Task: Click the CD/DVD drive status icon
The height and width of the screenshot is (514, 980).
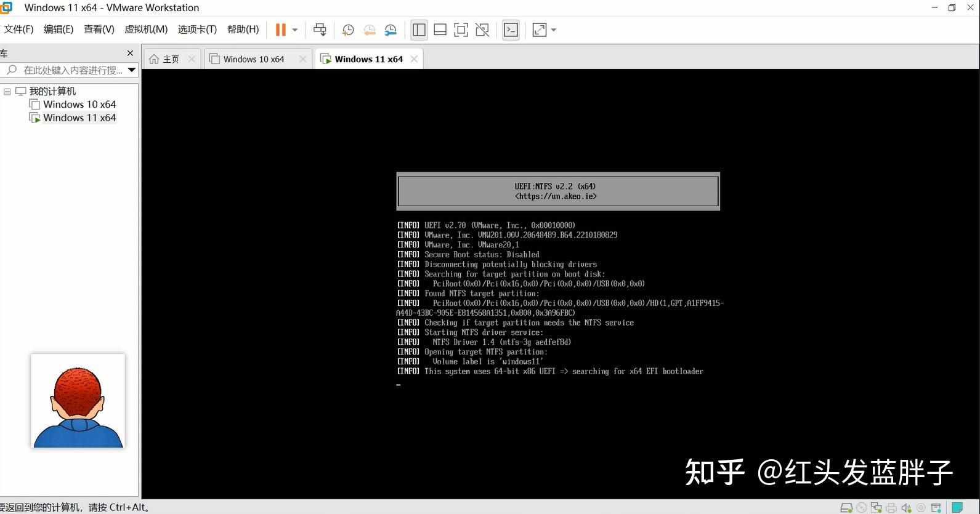Action: (x=861, y=508)
